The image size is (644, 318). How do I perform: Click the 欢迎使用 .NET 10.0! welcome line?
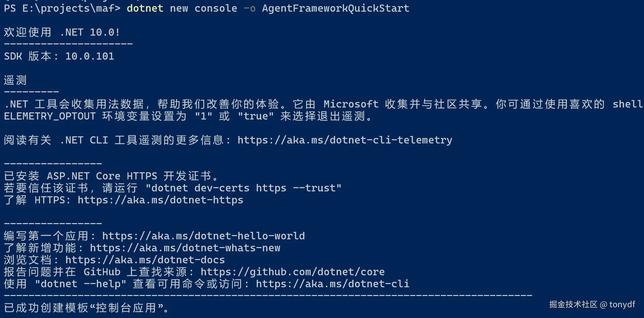[x=62, y=32]
